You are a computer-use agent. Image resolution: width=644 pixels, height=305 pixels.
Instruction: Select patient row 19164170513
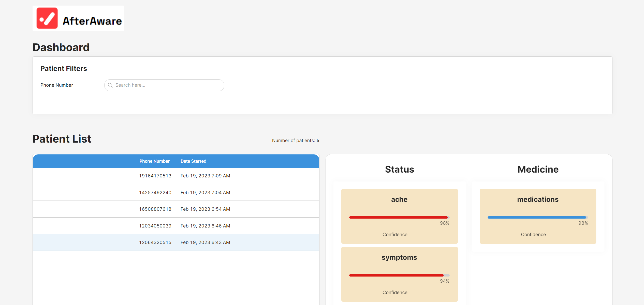(175, 176)
